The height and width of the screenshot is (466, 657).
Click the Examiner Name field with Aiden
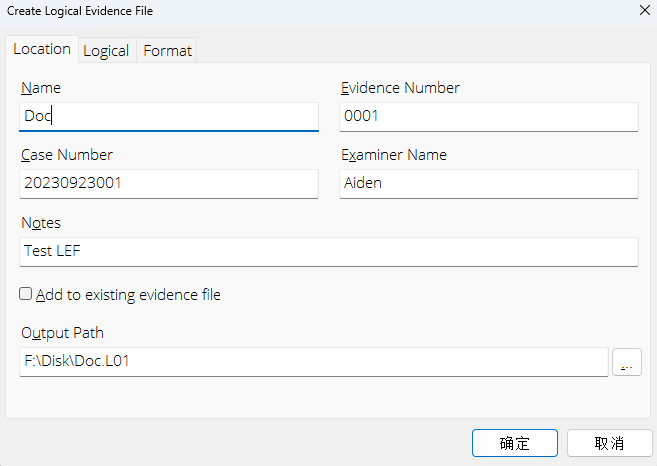(488, 183)
